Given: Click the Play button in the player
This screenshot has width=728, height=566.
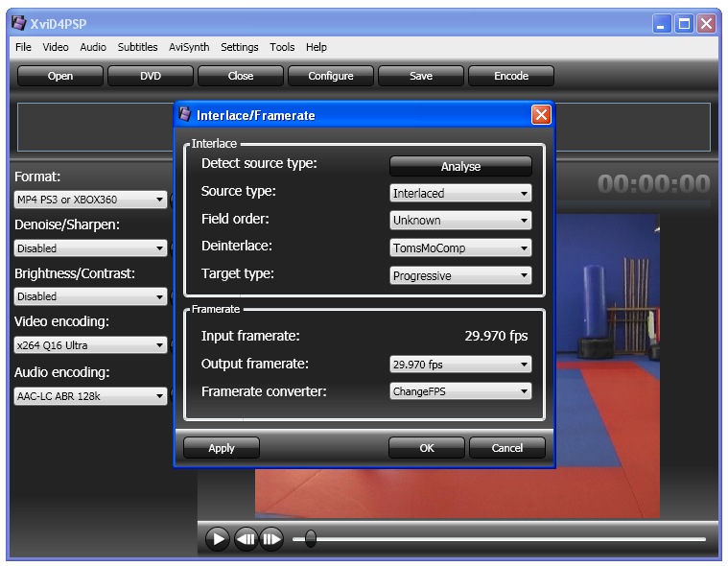Looking at the screenshot, I should 218,539.
